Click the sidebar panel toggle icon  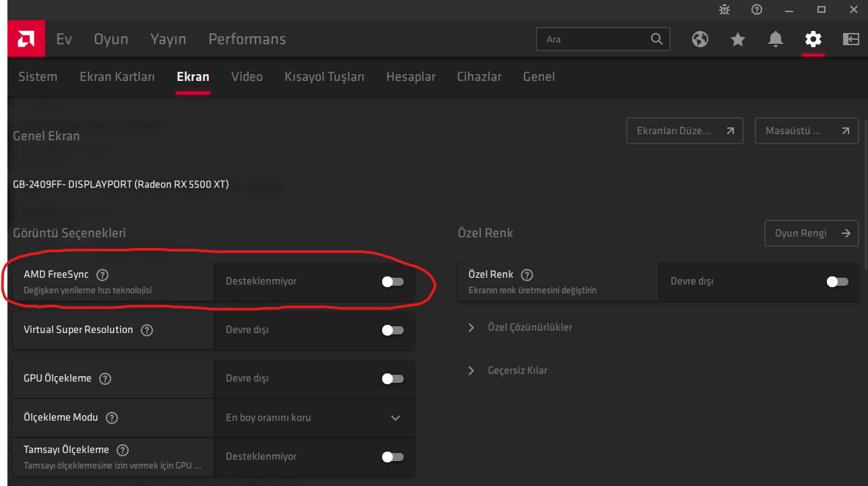[x=850, y=39]
